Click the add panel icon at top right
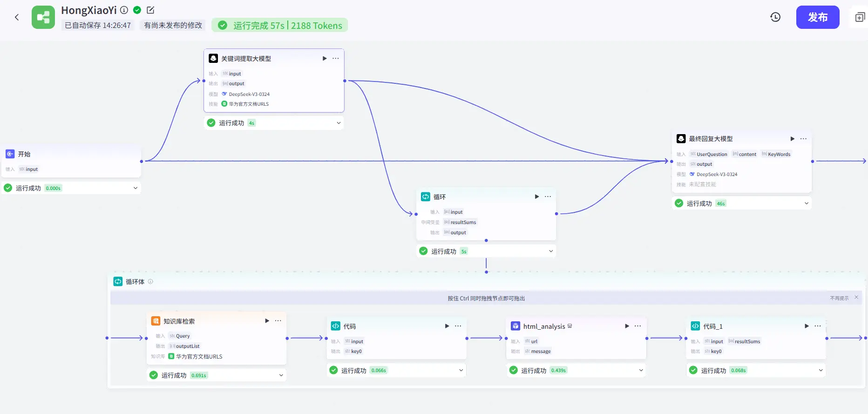The image size is (868, 414). click(x=860, y=17)
